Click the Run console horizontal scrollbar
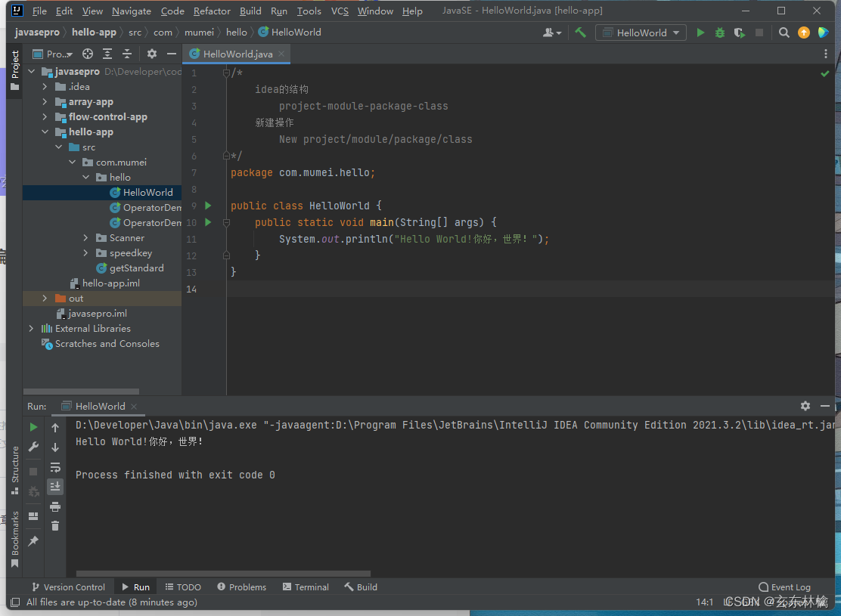 (223, 574)
